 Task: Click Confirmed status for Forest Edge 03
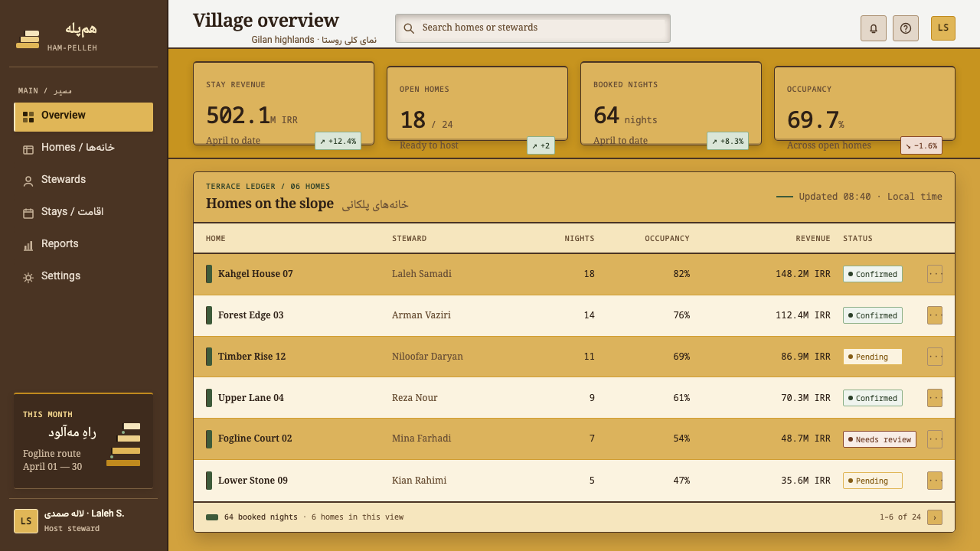tap(873, 315)
